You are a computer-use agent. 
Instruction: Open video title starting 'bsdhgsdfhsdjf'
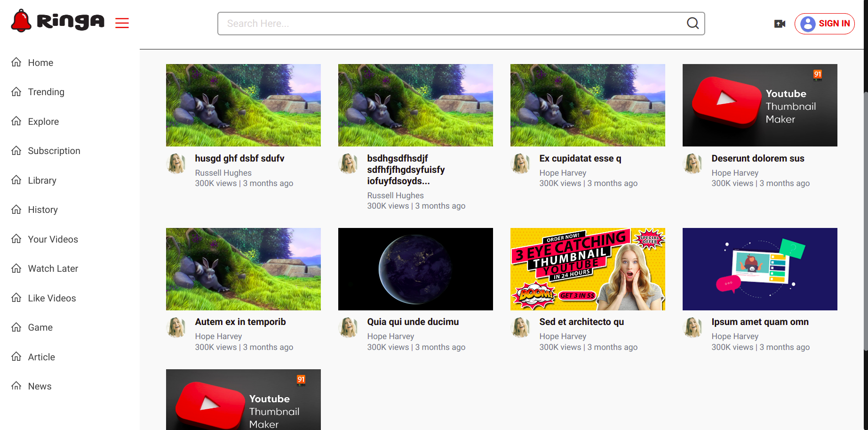(406, 170)
